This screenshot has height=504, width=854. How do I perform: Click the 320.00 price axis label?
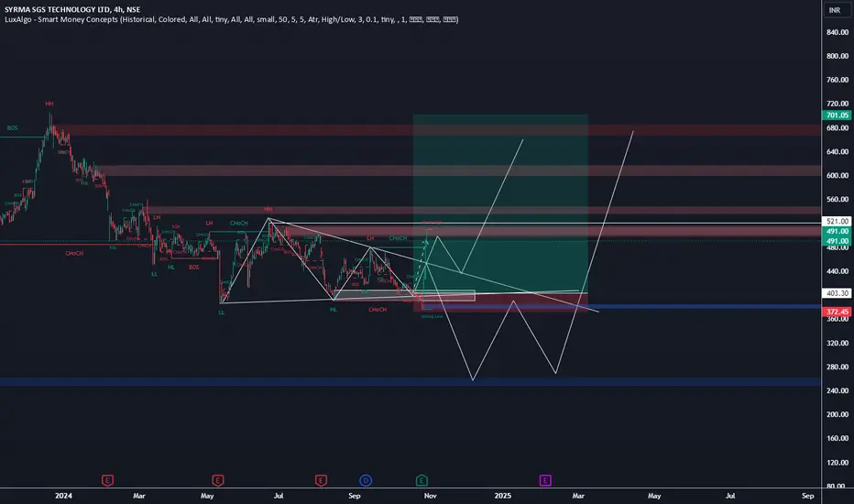click(838, 343)
